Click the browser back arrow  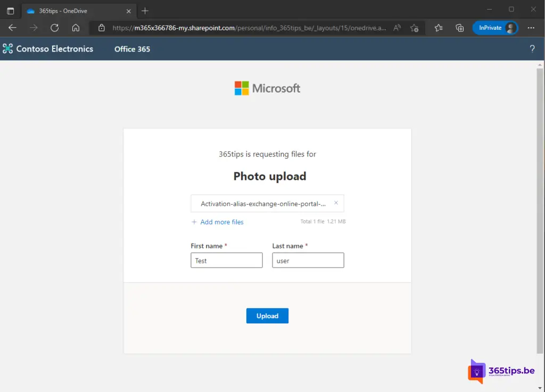(x=13, y=28)
